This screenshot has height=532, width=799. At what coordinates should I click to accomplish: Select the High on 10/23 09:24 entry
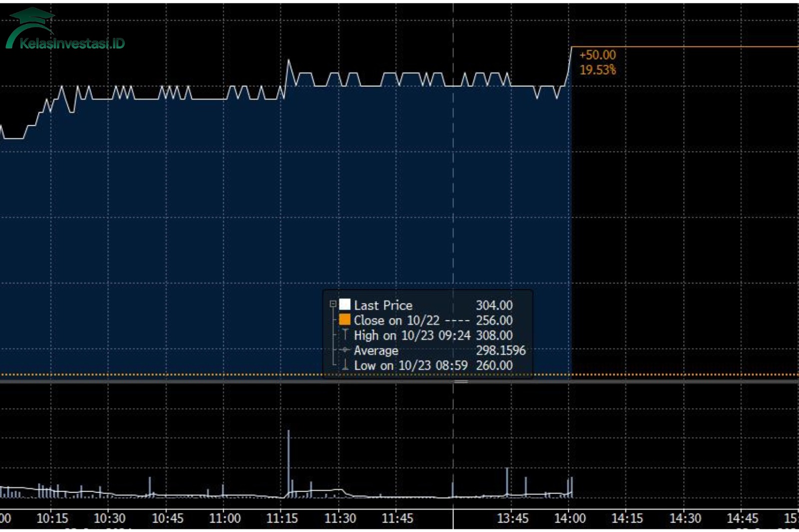(412, 335)
